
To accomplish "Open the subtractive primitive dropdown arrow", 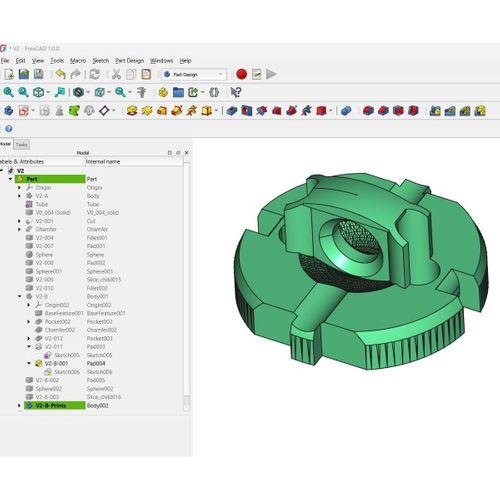I will click(331, 111).
